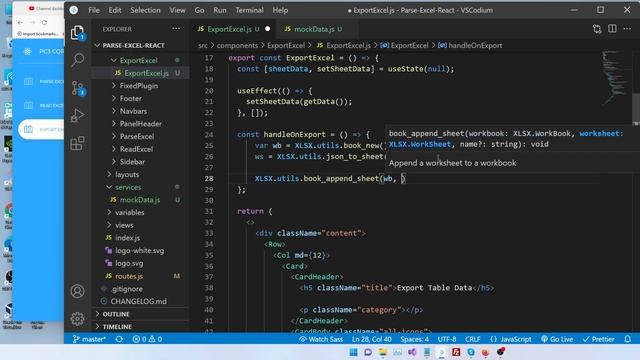This screenshot has height=360, width=640.
Task: Open the Search view icon
Action: pyautogui.click(x=78, y=60)
